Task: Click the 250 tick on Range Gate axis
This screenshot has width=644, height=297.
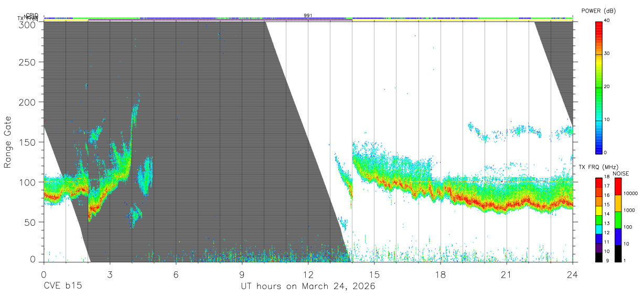Action: (27, 62)
